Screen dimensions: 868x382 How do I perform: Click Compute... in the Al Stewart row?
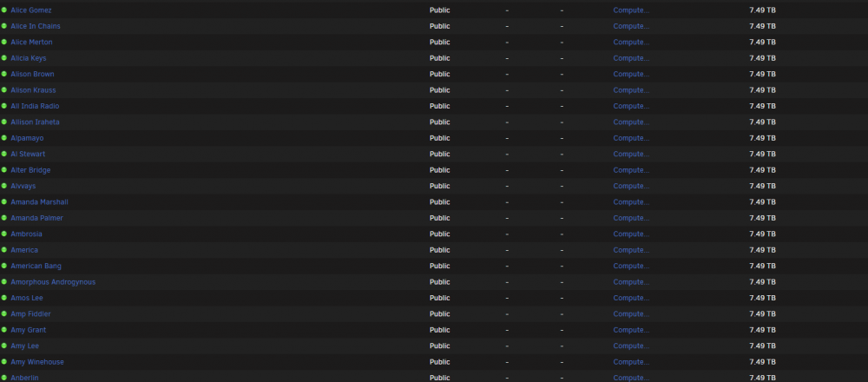pyautogui.click(x=631, y=154)
